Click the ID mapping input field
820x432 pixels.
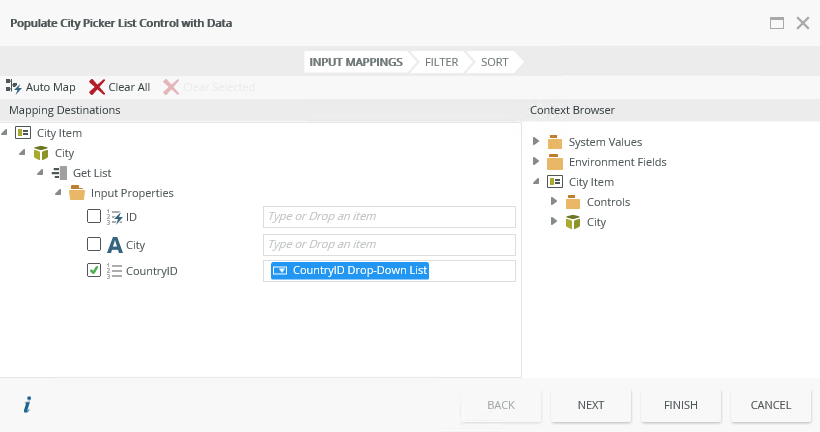(x=389, y=217)
